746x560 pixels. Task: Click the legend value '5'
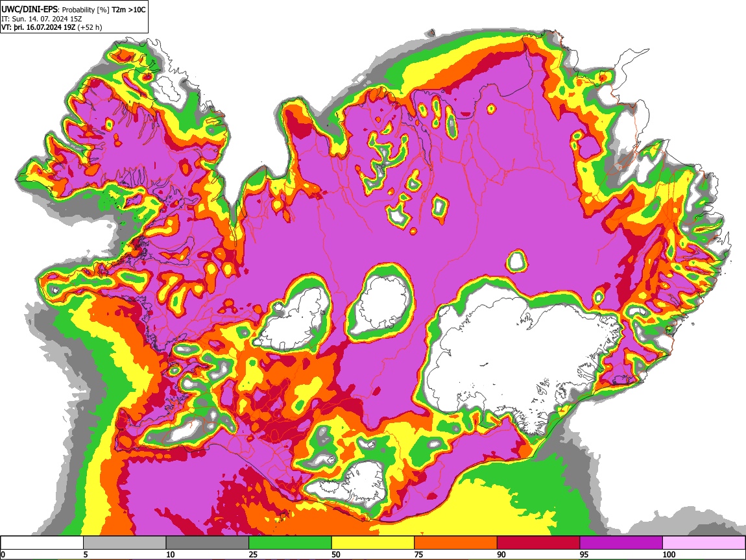click(86, 554)
